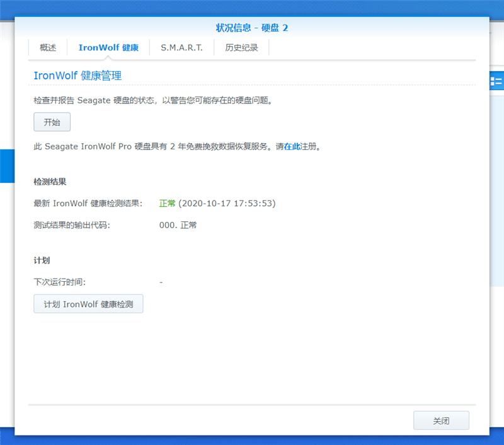
Task: Click the list view icon behind dialog
Action: [x=496, y=81]
